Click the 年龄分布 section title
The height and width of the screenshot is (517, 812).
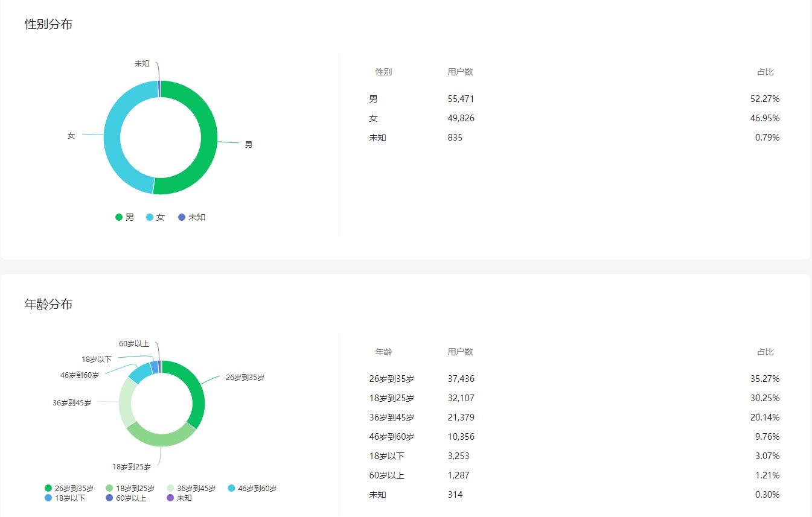tap(48, 304)
